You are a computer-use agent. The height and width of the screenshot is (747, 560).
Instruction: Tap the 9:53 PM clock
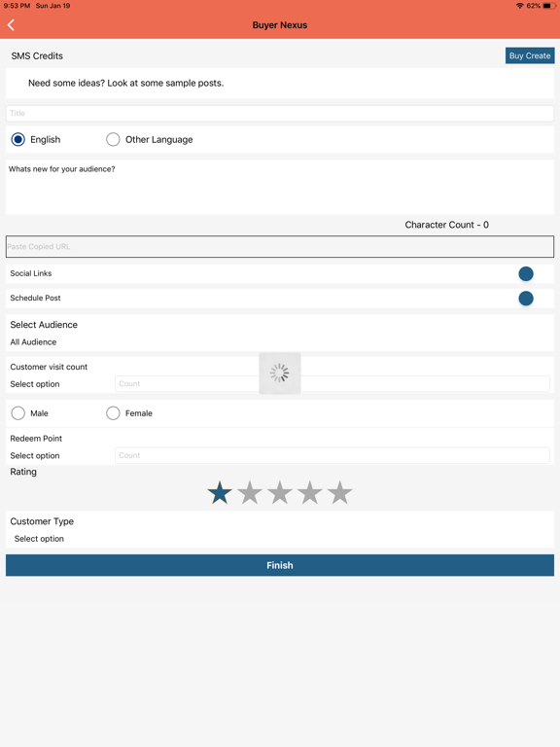[17, 6]
